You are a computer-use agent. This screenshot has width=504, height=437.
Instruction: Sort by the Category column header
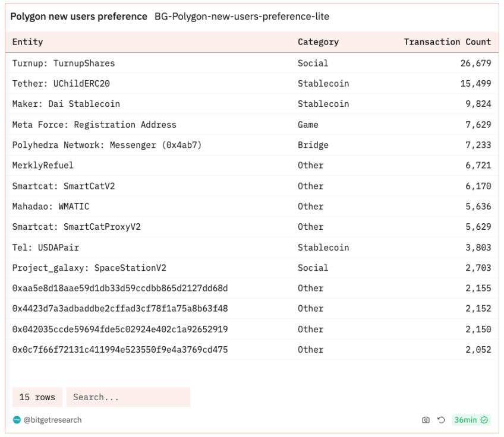click(x=318, y=42)
